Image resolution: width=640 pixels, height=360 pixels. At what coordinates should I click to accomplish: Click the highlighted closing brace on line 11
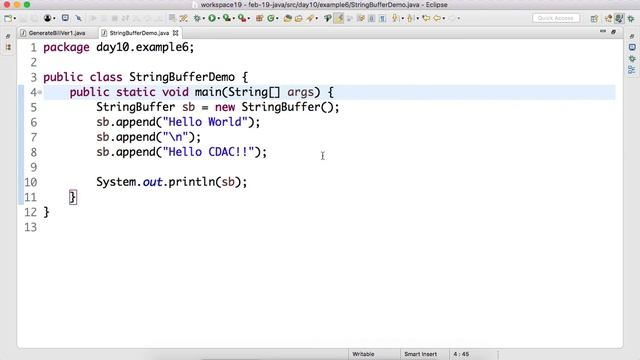point(73,198)
